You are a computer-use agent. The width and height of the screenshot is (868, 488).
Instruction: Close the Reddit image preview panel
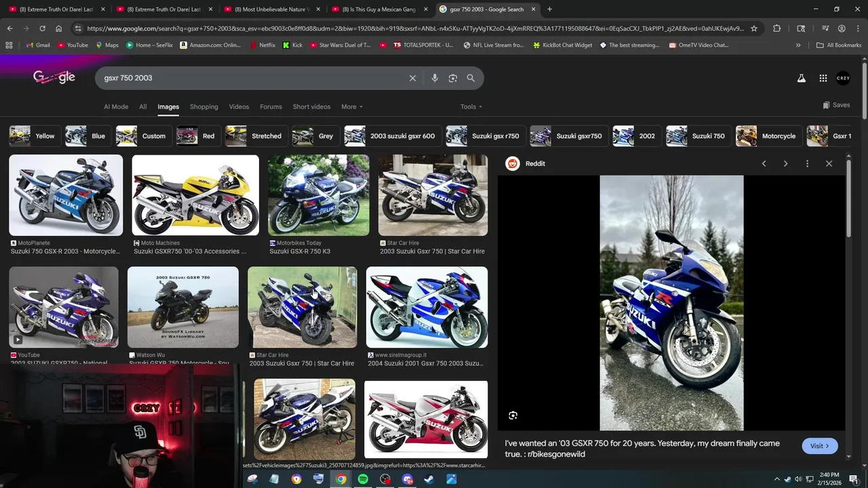point(829,163)
